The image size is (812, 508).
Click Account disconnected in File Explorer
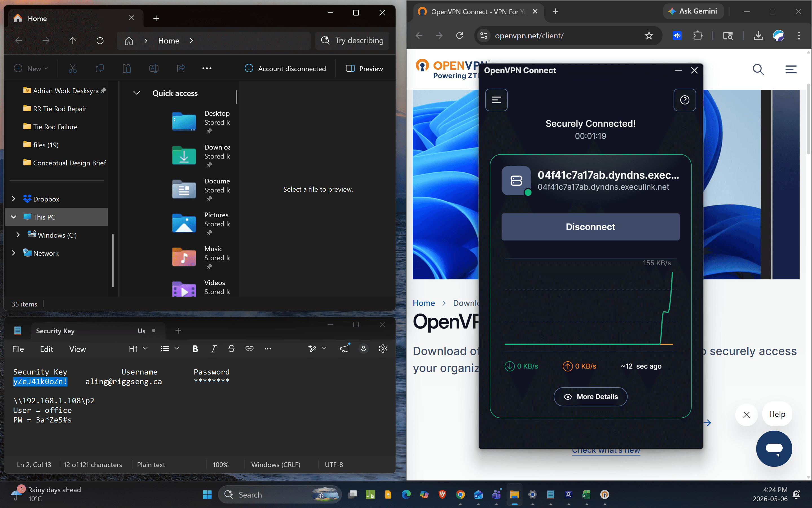coord(285,69)
